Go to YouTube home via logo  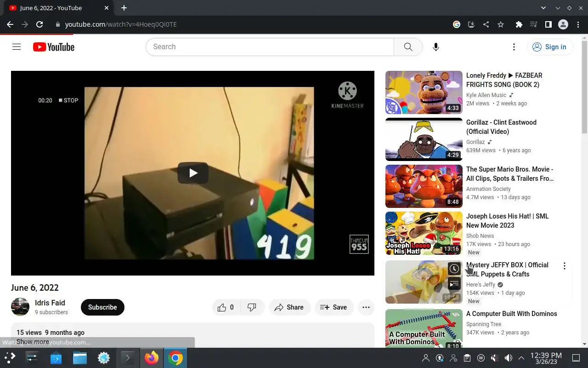click(54, 47)
